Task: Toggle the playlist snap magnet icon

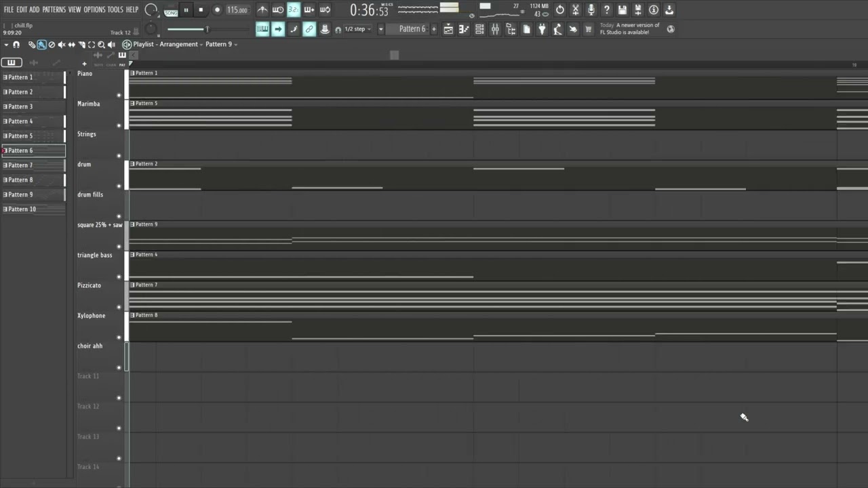Action: click(x=16, y=45)
